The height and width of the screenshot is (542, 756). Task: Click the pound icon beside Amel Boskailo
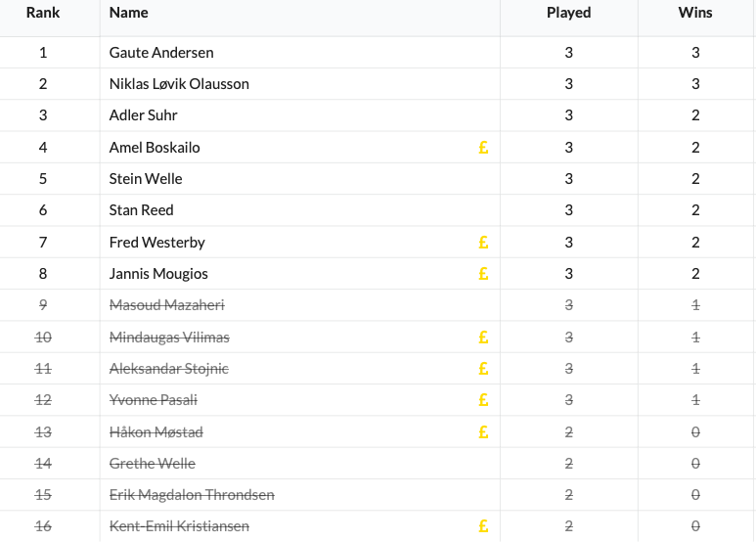483,148
